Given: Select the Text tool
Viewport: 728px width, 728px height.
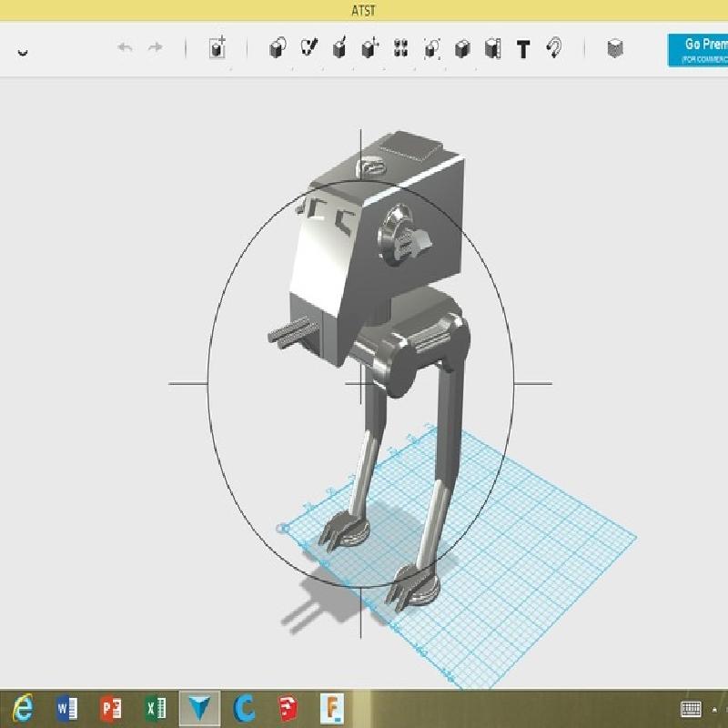Looking at the screenshot, I should click(x=523, y=49).
